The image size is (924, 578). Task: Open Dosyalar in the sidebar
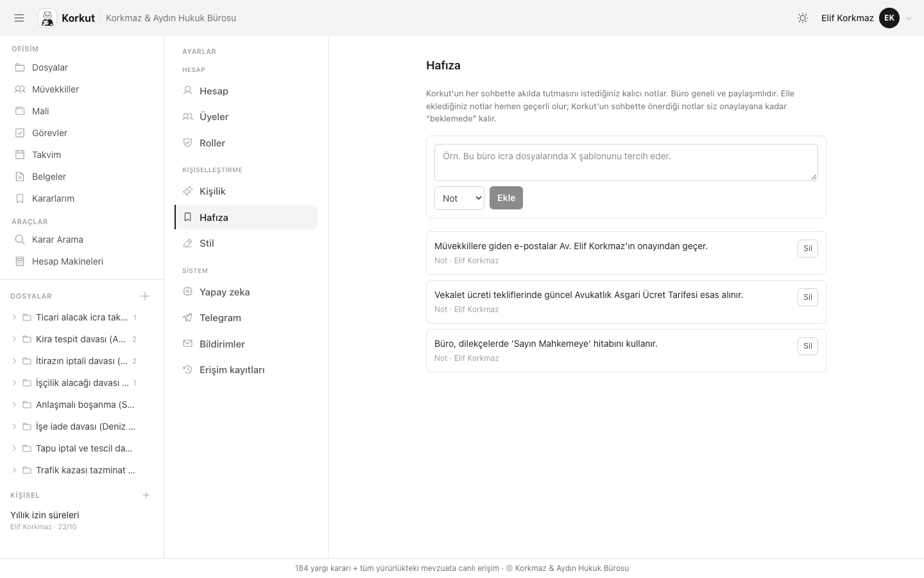pyautogui.click(x=81, y=67)
